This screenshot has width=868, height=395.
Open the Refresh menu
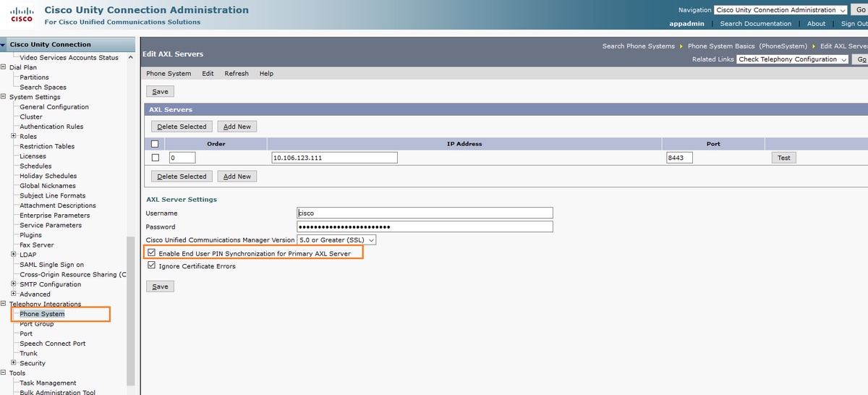237,74
